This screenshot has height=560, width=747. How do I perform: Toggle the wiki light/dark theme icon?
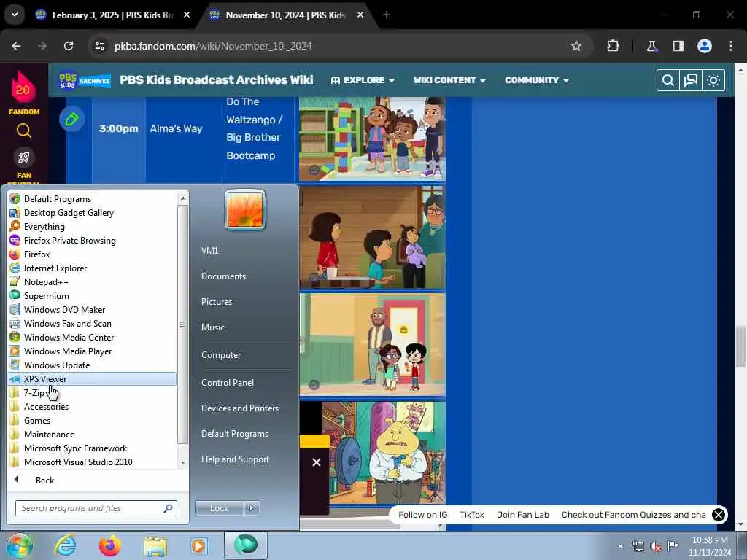pyautogui.click(x=713, y=80)
